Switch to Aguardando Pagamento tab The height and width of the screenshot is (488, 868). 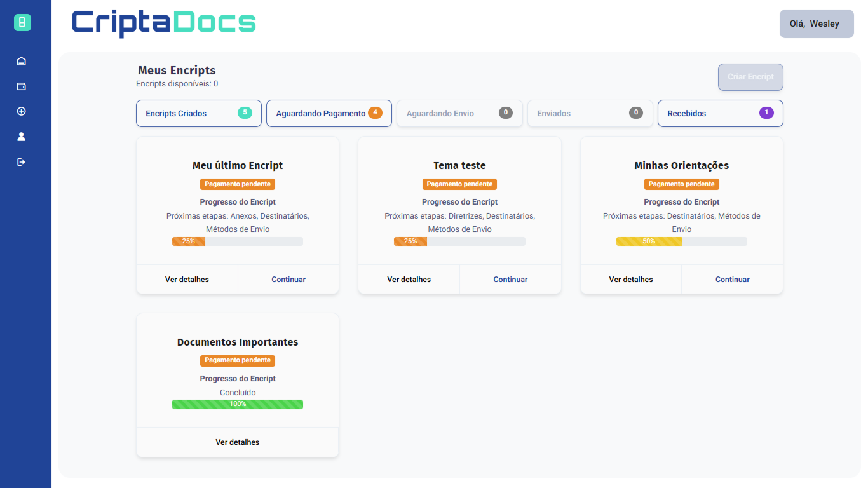coord(329,114)
